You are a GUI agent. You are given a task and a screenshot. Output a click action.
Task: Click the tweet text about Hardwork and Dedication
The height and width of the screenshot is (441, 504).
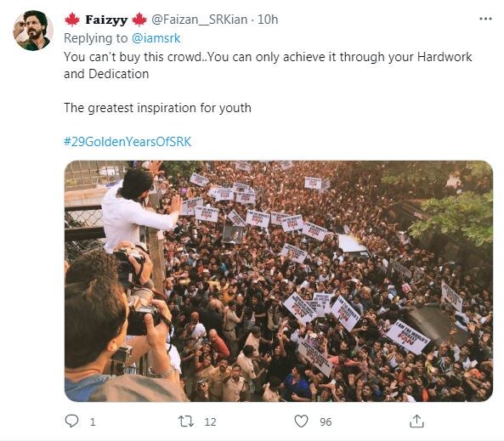click(268, 65)
